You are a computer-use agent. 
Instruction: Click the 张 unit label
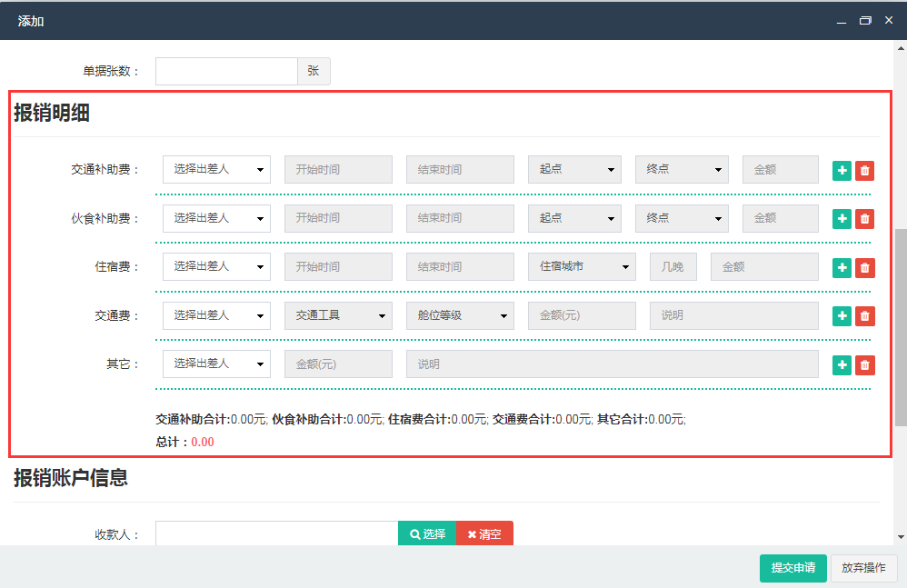coord(314,71)
